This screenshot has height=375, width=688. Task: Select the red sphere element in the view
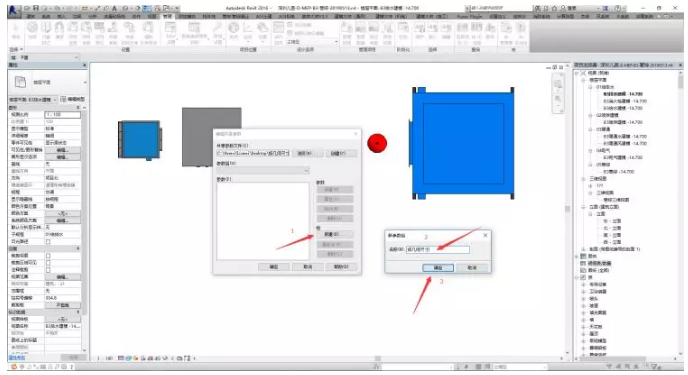(377, 143)
